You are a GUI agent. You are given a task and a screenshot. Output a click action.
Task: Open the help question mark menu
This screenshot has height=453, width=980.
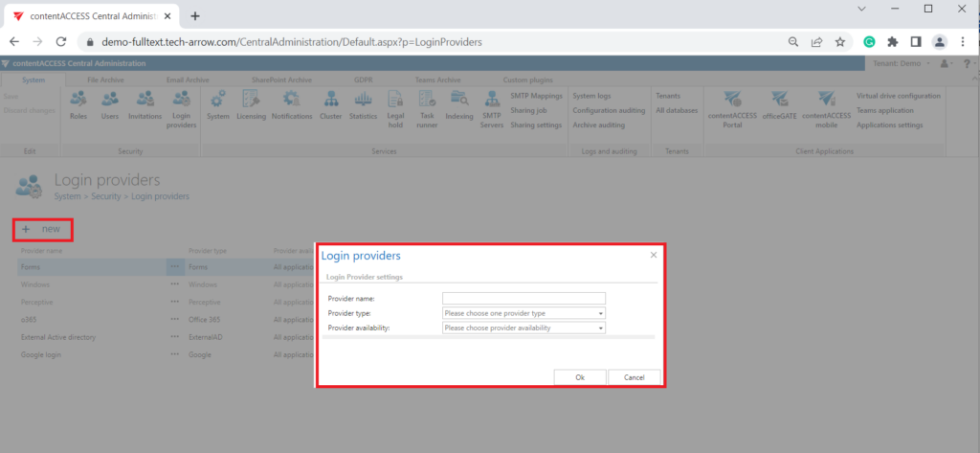[969, 64]
